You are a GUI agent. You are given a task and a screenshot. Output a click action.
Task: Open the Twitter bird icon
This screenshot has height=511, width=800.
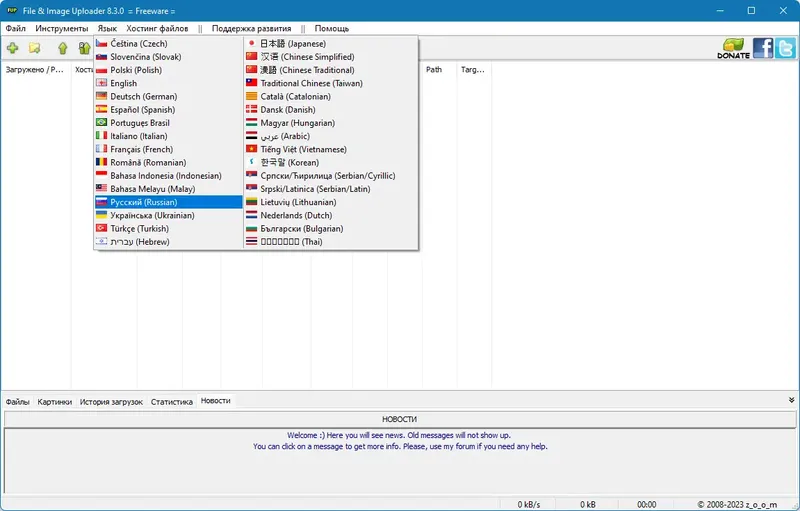[x=785, y=48]
